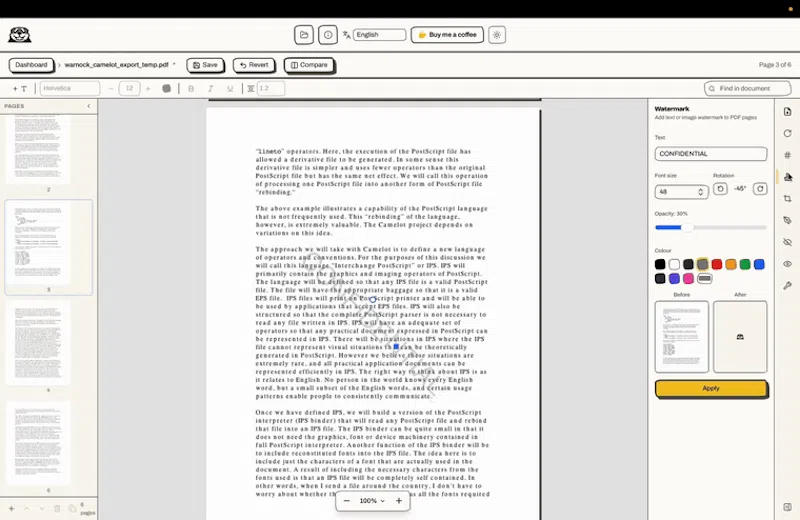Image resolution: width=800 pixels, height=520 pixels.
Task: Duplicate page with copy icon
Action: (x=72, y=508)
